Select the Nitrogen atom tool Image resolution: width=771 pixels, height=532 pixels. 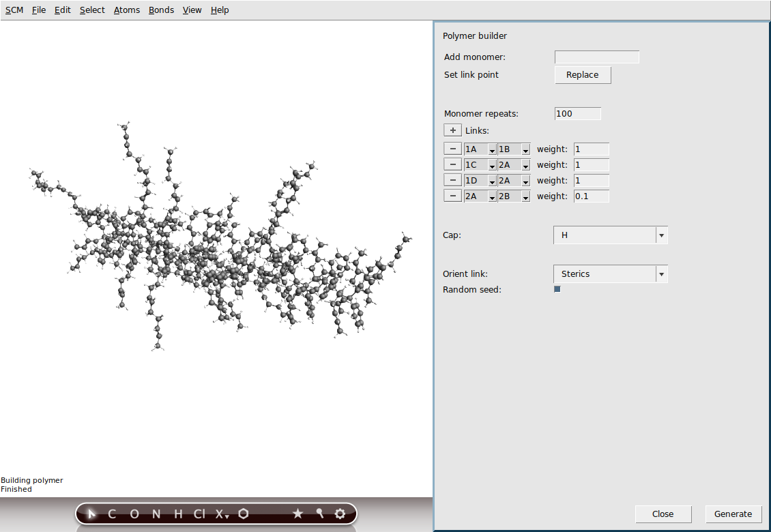click(x=156, y=514)
